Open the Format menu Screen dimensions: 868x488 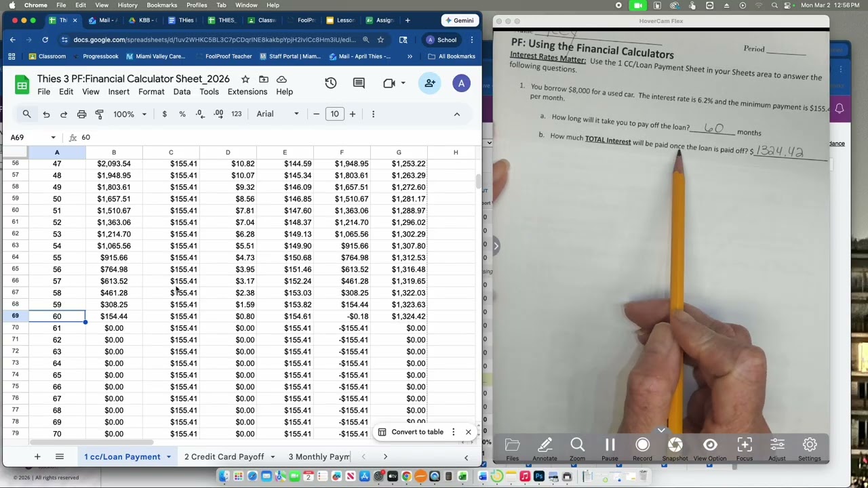coord(151,91)
